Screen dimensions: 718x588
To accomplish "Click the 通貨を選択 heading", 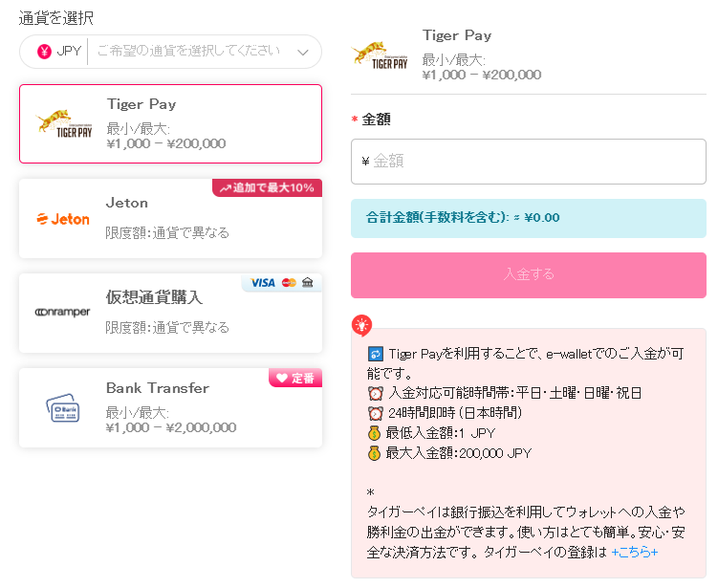I will 55,18.
